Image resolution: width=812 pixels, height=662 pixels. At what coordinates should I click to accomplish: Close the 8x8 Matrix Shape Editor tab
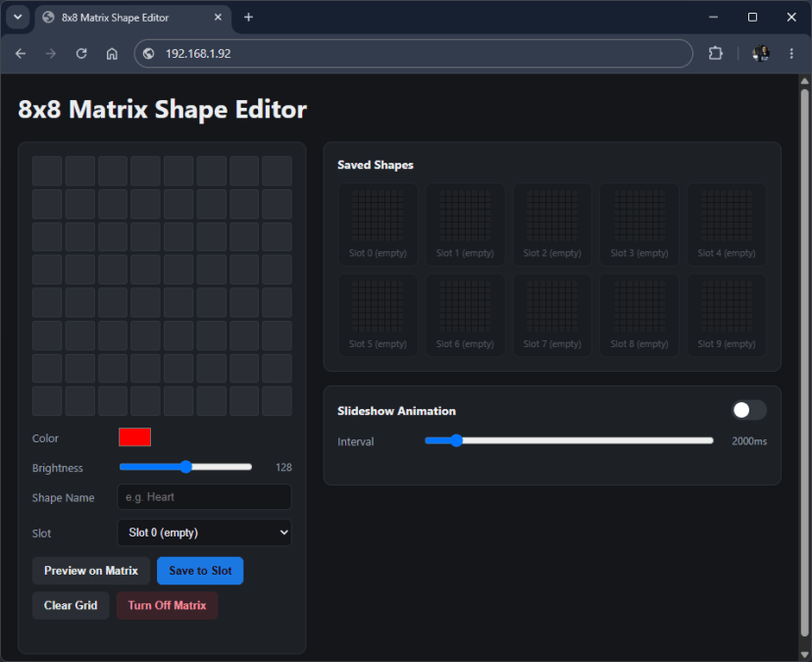tap(218, 17)
